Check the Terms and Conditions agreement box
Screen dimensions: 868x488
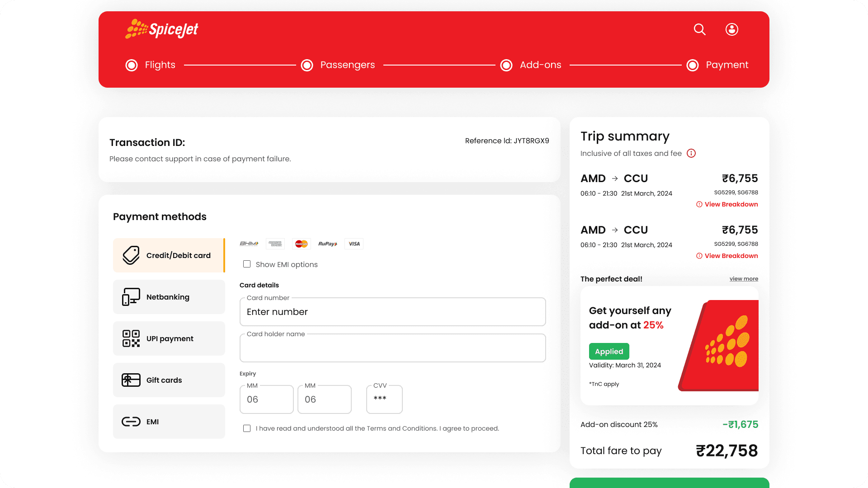tap(247, 428)
